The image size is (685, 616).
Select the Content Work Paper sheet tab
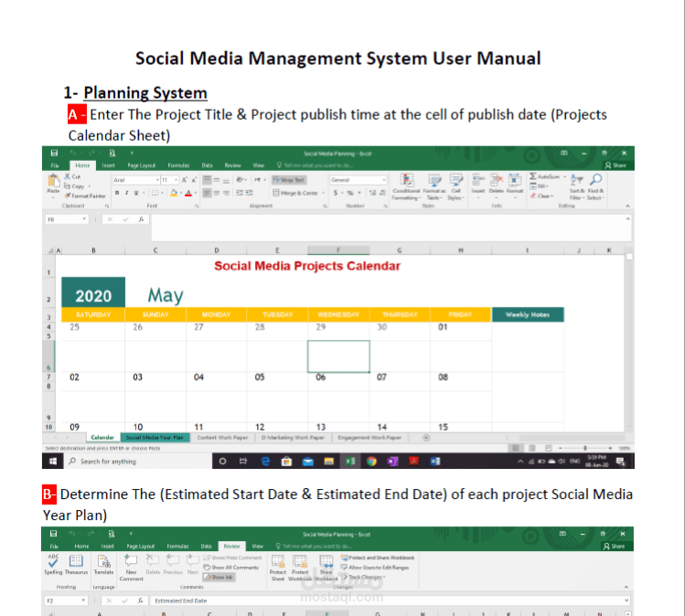(x=222, y=438)
